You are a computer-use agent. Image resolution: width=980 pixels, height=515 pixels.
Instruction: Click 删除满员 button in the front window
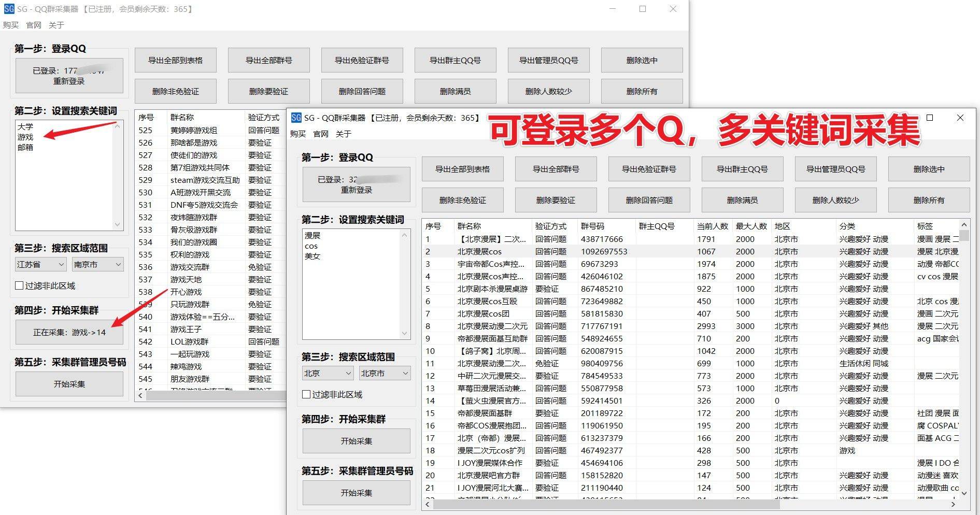click(742, 200)
